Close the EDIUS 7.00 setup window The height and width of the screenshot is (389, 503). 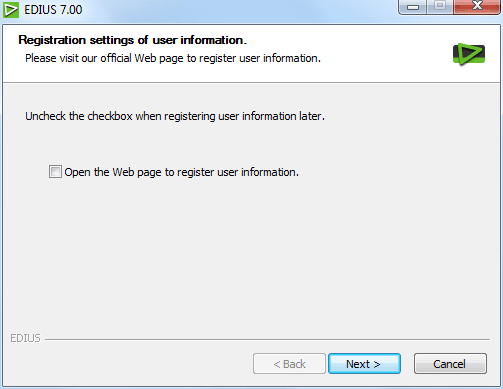tap(477, 6)
